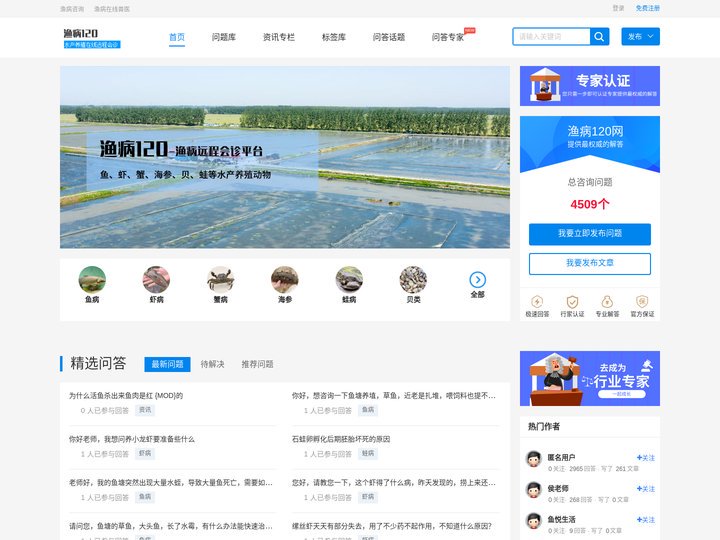
Task: Click the 专业解答 money bag icon
Action: pyautogui.click(x=607, y=302)
